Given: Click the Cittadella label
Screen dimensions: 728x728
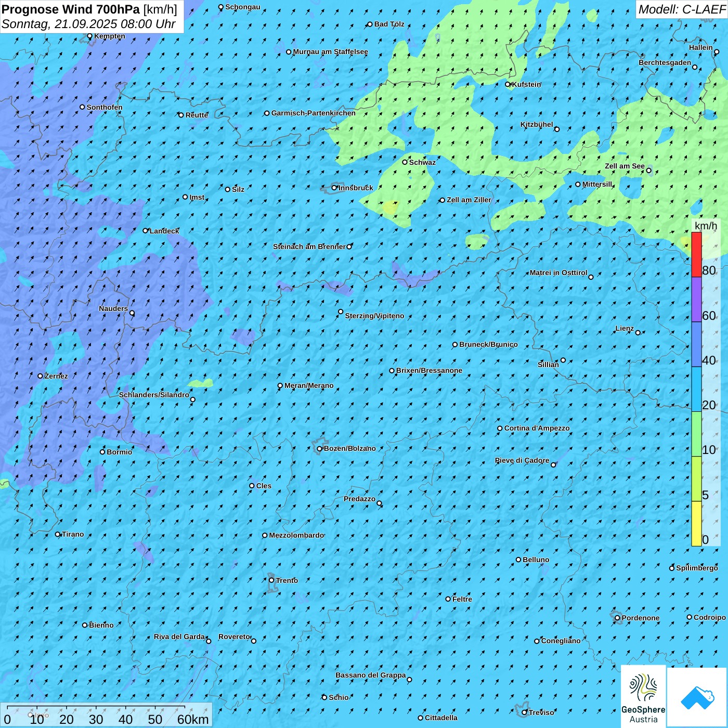Looking at the screenshot, I should tap(441, 718).
